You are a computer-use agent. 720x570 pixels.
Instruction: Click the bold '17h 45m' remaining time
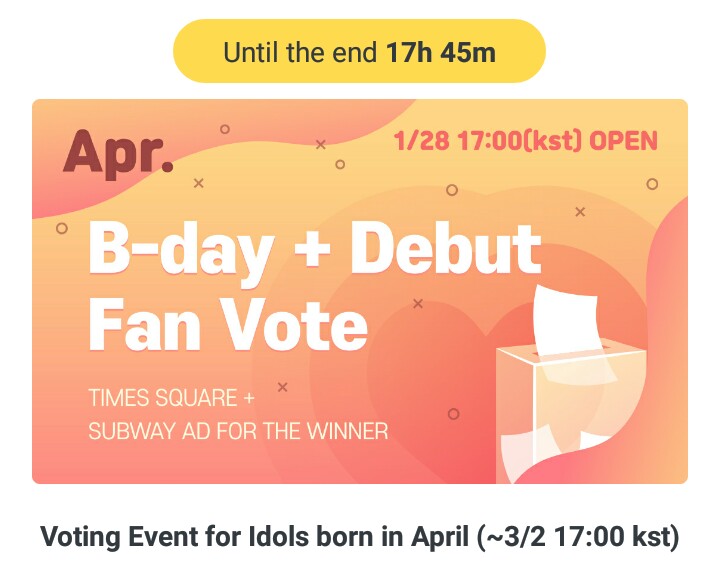tap(440, 51)
